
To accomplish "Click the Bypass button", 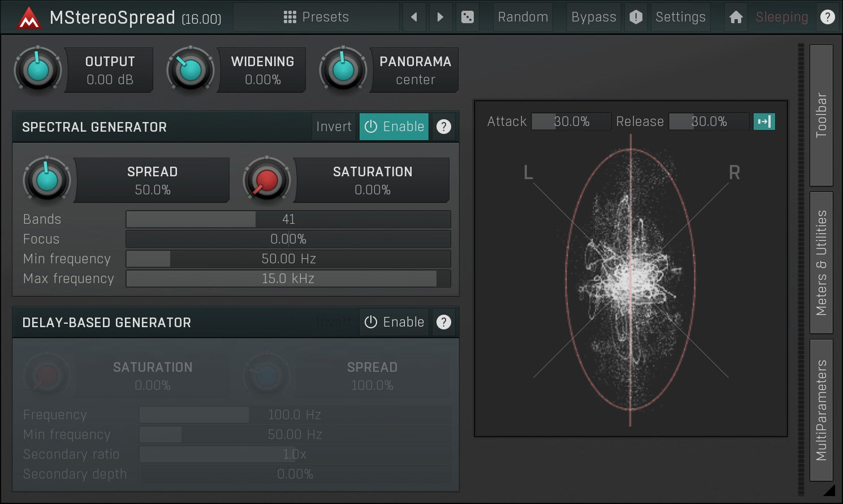I will (x=594, y=17).
